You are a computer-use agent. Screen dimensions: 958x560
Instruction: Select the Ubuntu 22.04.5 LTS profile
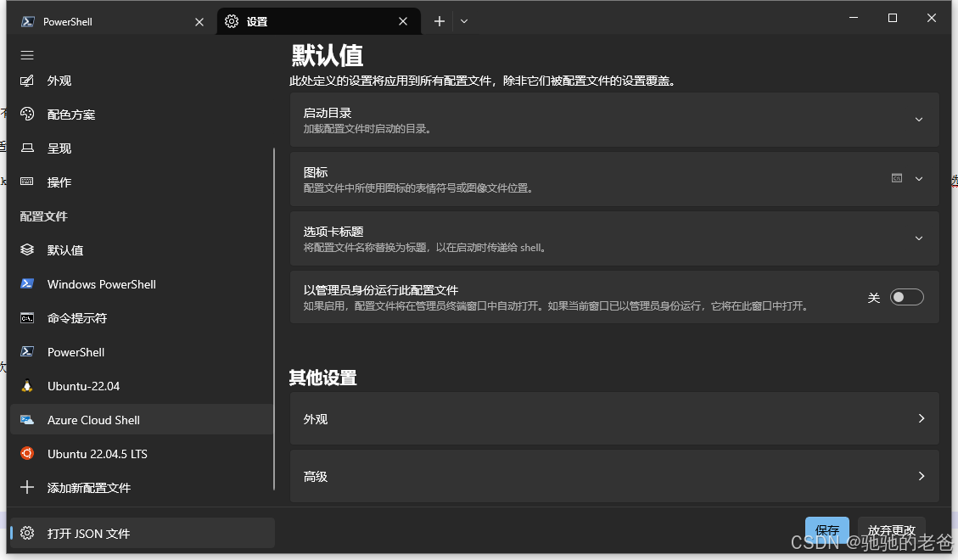click(x=142, y=454)
